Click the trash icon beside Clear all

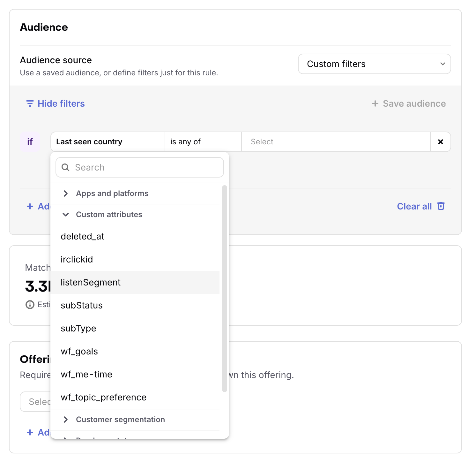(441, 206)
